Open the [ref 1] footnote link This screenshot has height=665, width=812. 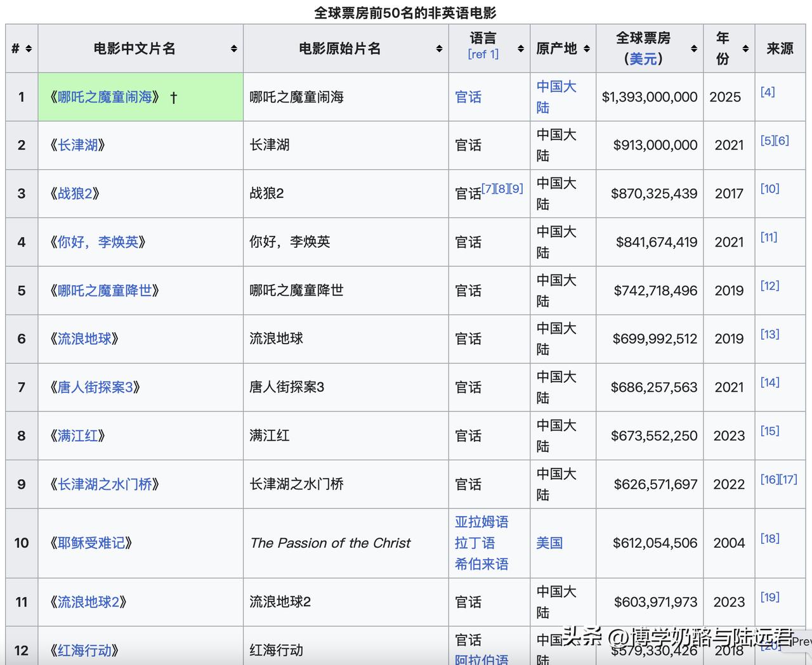[x=483, y=55]
